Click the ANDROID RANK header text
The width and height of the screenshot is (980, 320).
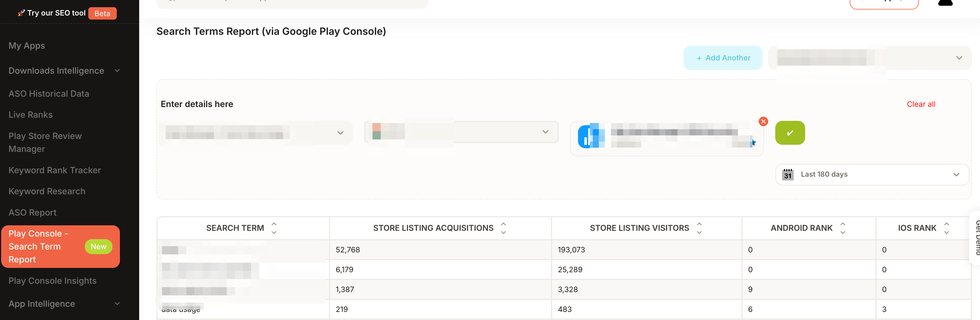tap(801, 228)
